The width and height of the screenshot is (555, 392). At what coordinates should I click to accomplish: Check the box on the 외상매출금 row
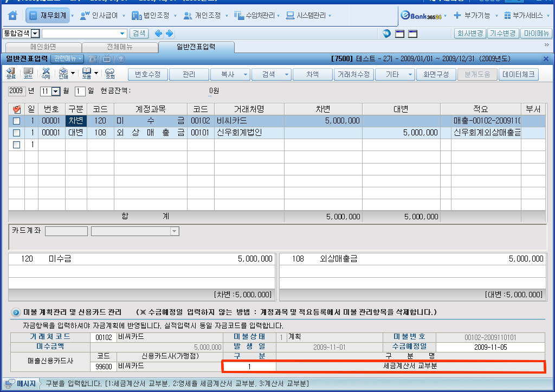(x=16, y=133)
